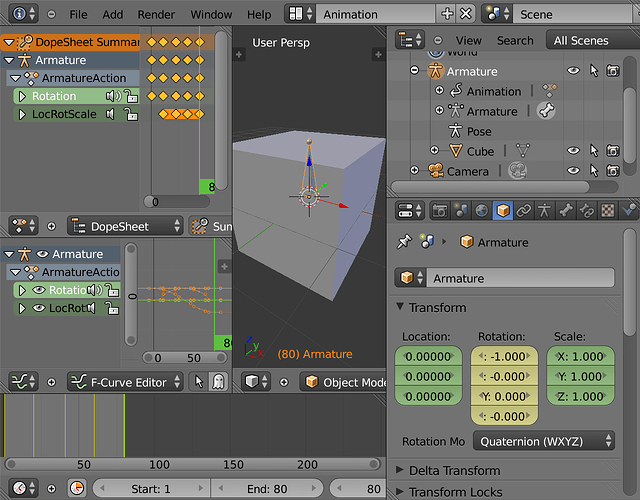Click the End: 80 frame field

tap(267, 488)
